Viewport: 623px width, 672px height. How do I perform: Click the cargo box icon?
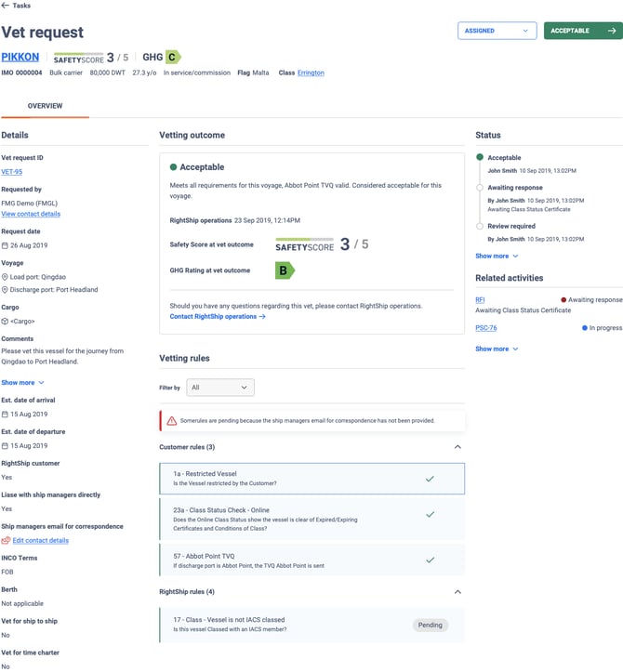coord(5,322)
